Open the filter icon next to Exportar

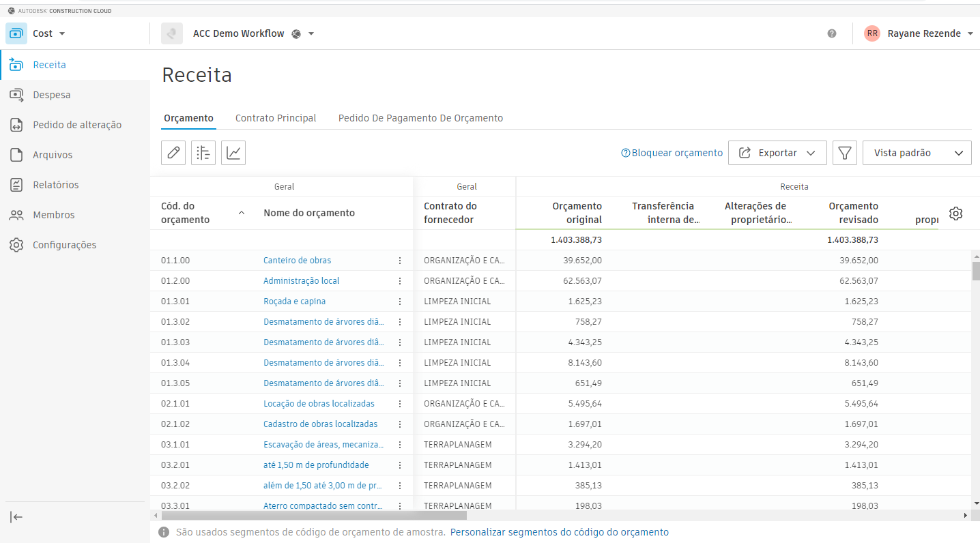pyautogui.click(x=844, y=152)
